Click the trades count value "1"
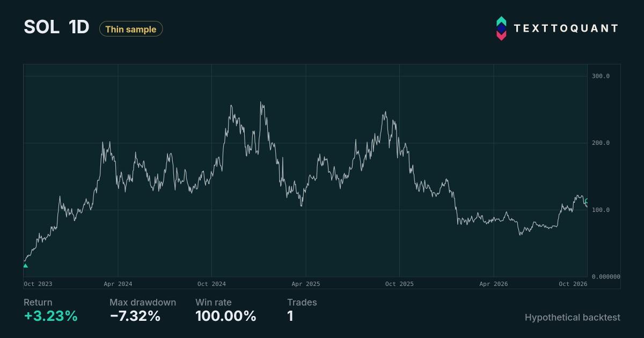 pyautogui.click(x=290, y=317)
